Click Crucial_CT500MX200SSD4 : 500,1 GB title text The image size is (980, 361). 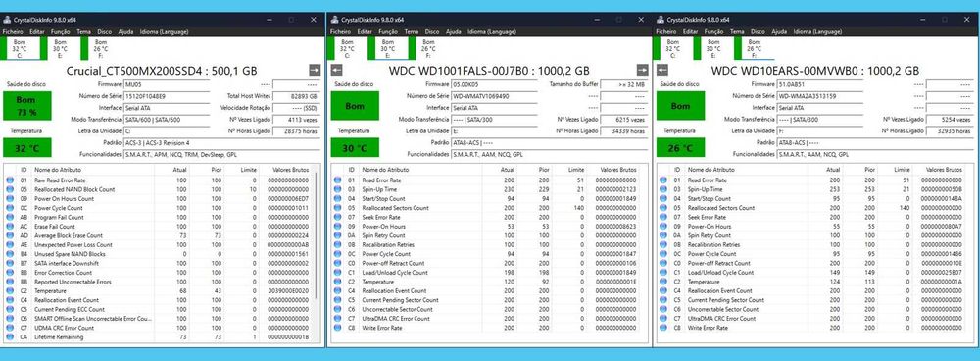pyautogui.click(x=162, y=71)
